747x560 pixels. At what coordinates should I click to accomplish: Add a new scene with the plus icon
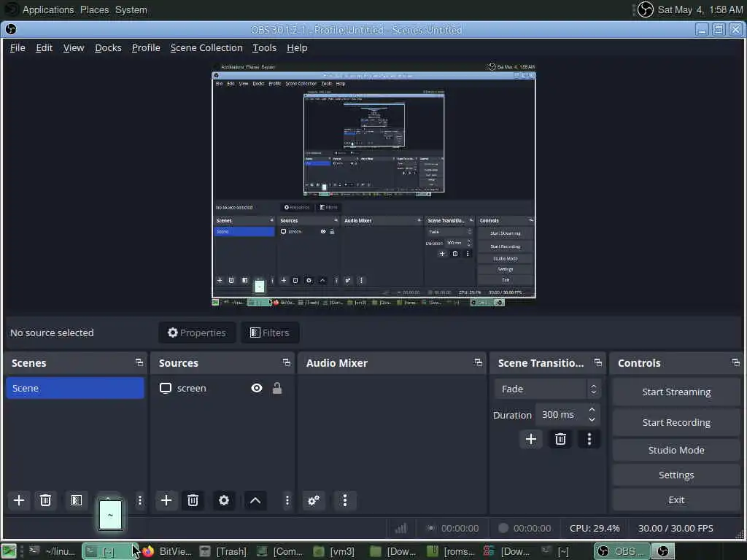19,500
